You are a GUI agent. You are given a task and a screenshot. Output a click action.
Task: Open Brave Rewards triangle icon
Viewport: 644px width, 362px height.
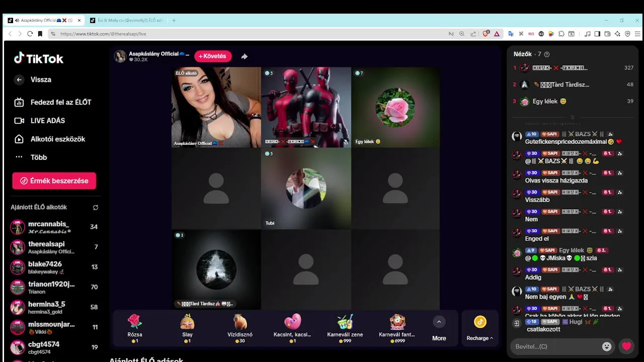[x=497, y=34]
